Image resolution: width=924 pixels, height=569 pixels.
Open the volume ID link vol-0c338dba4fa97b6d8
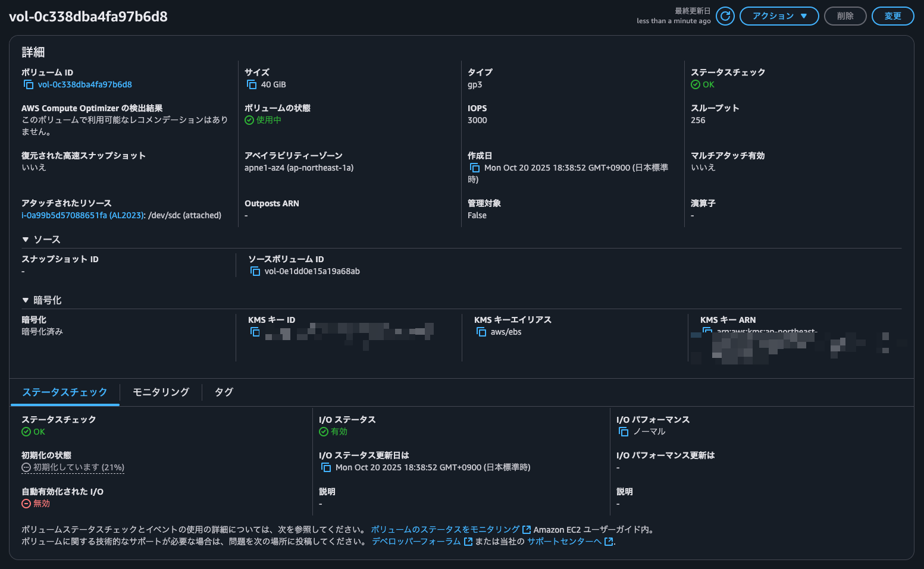click(x=85, y=84)
